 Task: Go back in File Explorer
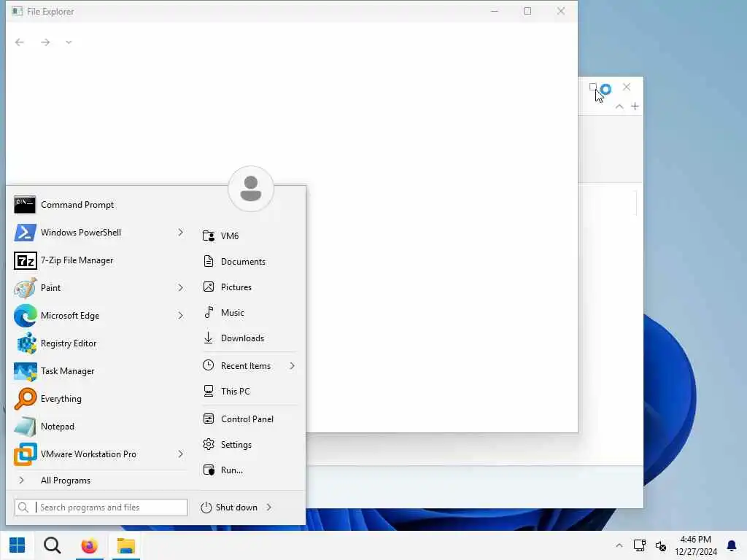(20, 42)
